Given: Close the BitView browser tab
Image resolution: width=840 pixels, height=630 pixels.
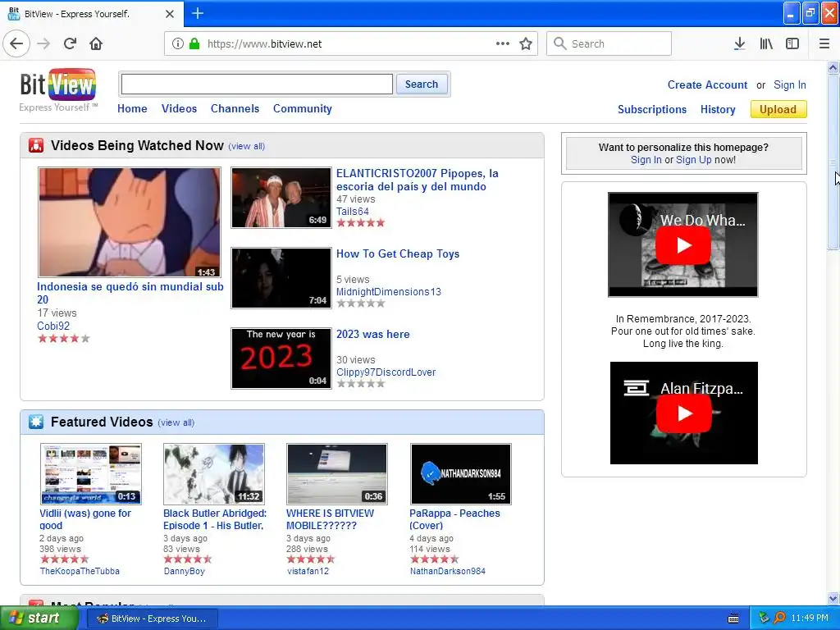Looking at the screenshot, I should pos(170,14).
